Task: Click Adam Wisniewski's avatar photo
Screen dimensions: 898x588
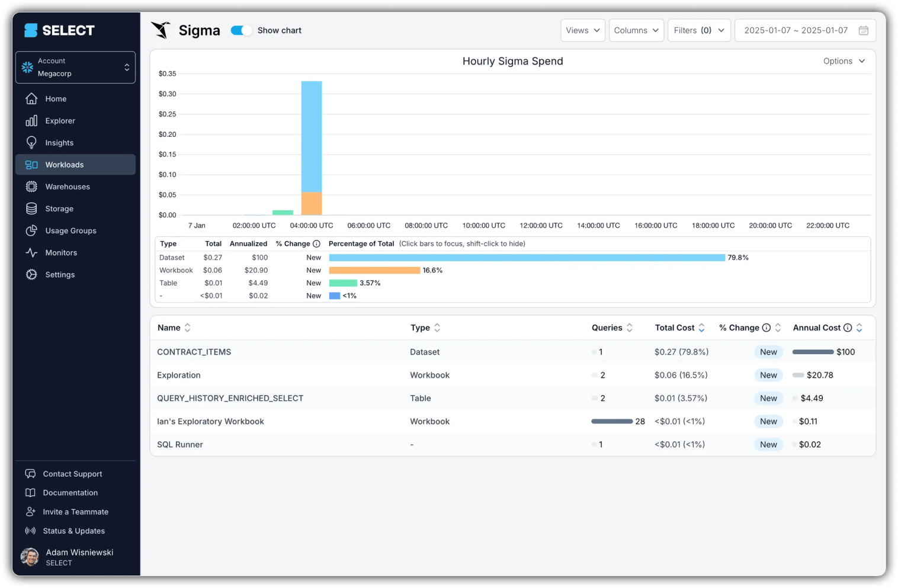Action: click(30, 557)
